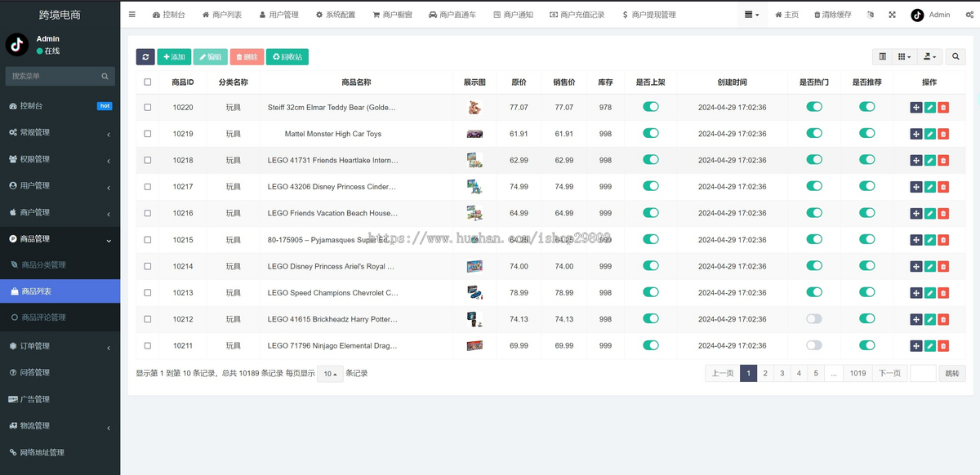Check the select-all checkbox in table header
Screen dimensions: 980x475
[x=148, y=82]
